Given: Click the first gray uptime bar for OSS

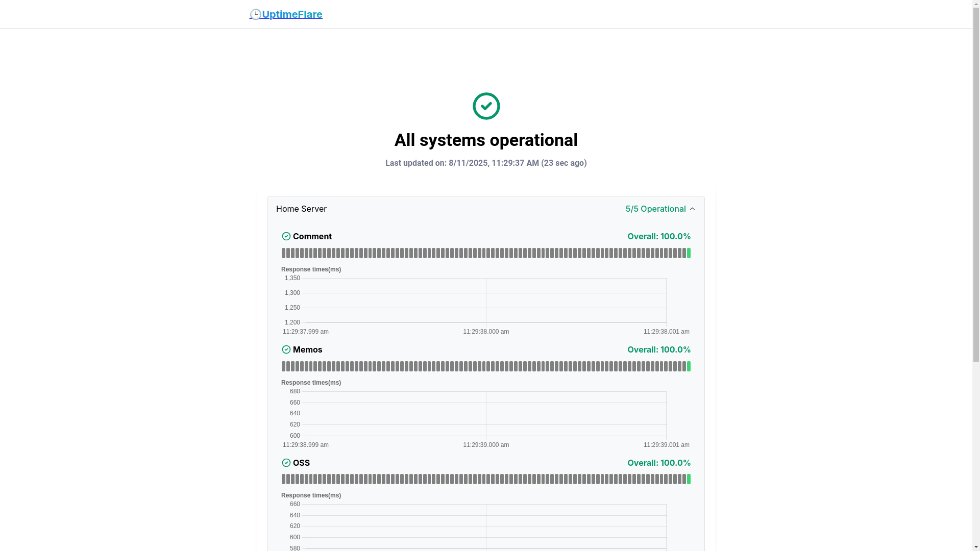Looking at the screenshot, I should point(283,479).
